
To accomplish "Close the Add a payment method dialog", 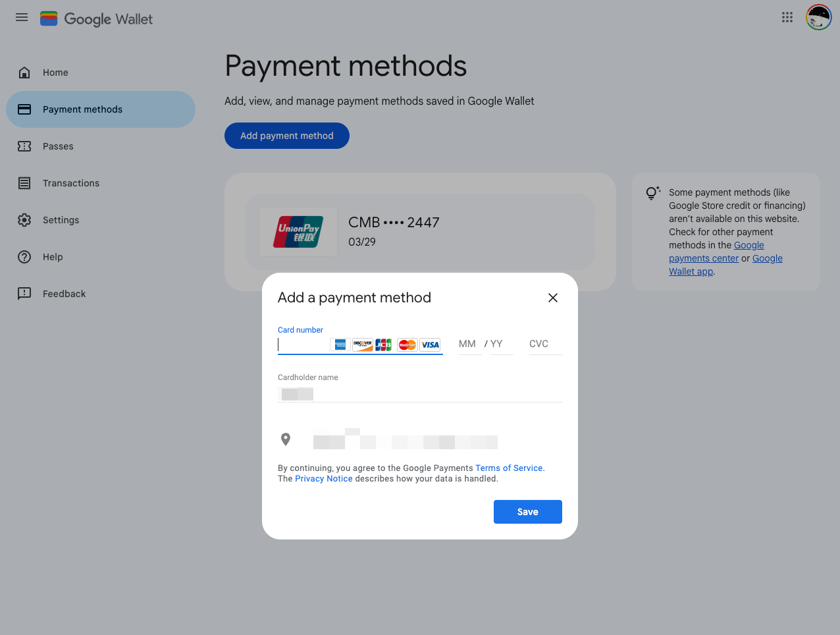I will [x=553, y=298].
